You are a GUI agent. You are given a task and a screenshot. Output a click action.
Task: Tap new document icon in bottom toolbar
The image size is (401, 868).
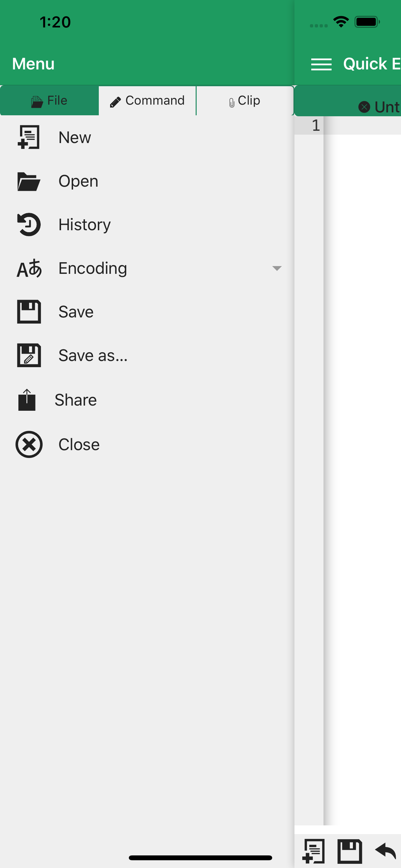tap(314, 852)
